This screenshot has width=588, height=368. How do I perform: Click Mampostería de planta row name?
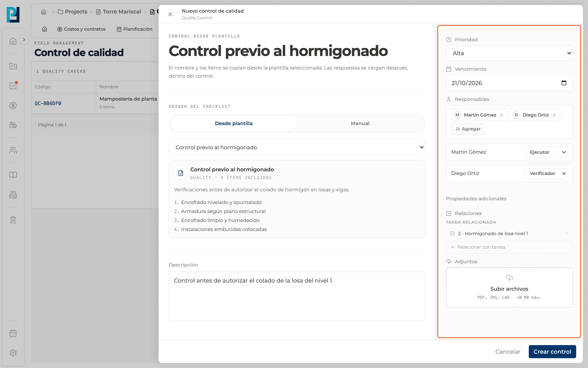[128, 99]
